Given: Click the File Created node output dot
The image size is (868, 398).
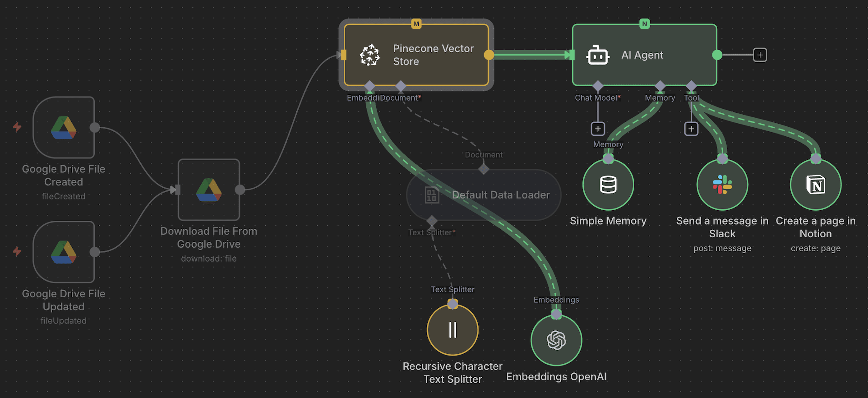Looking at the screenshot, I should (x=95, y=127).
